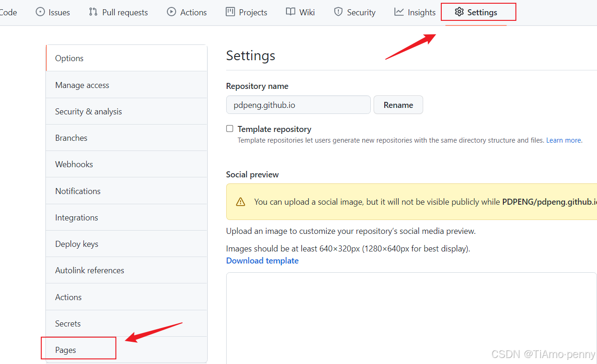Open Webhooks in the sidebar
The height and width of the screenshot is (364, 597).
click(x=74, y=164)
